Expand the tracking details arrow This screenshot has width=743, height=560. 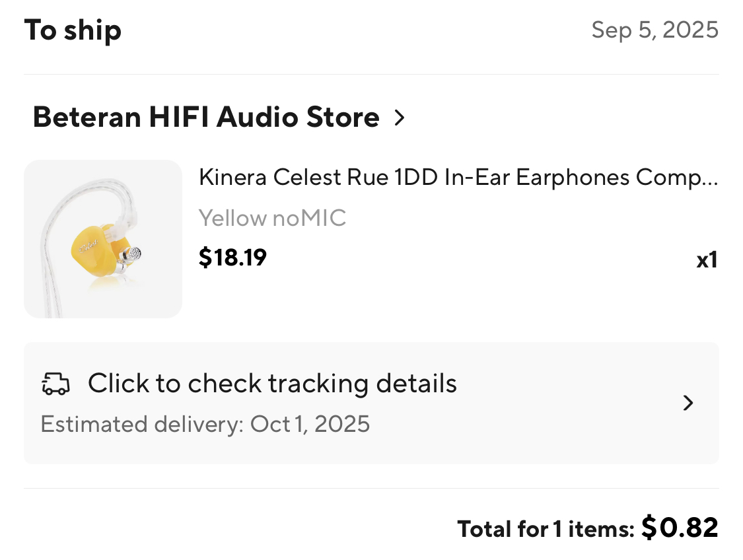coord(688,403)
